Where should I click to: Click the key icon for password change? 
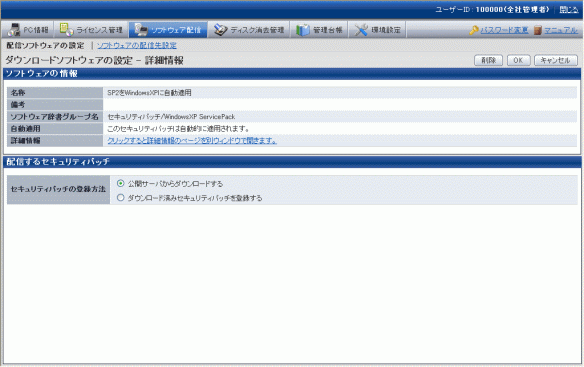(474, 30)
